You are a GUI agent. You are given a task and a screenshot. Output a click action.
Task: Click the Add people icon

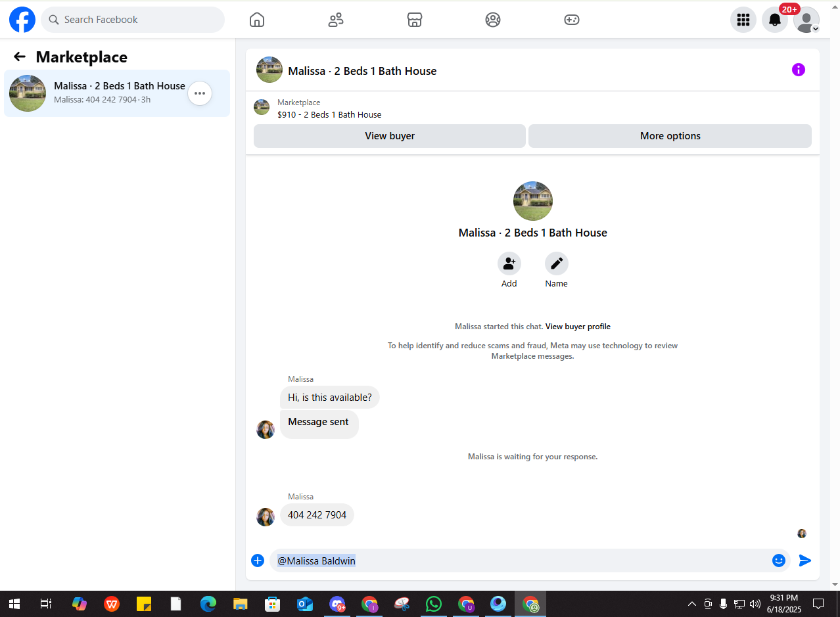point(509,263)
